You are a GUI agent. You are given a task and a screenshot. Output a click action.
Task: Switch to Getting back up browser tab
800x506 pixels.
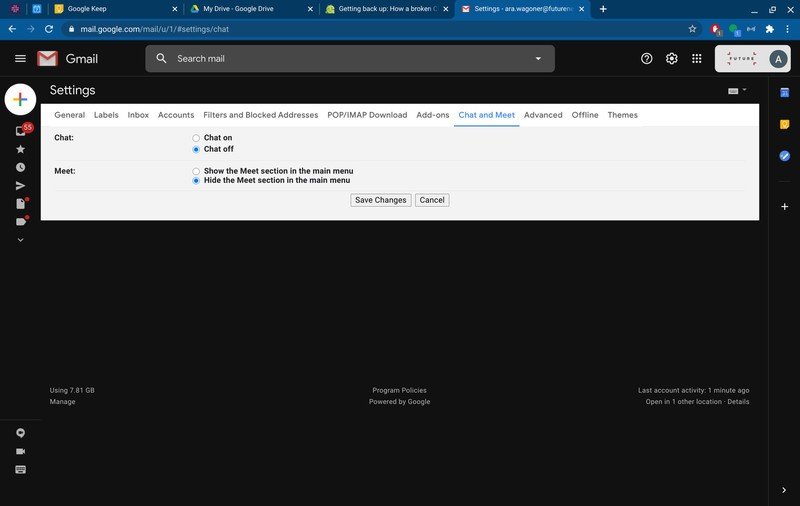point(387,9)
